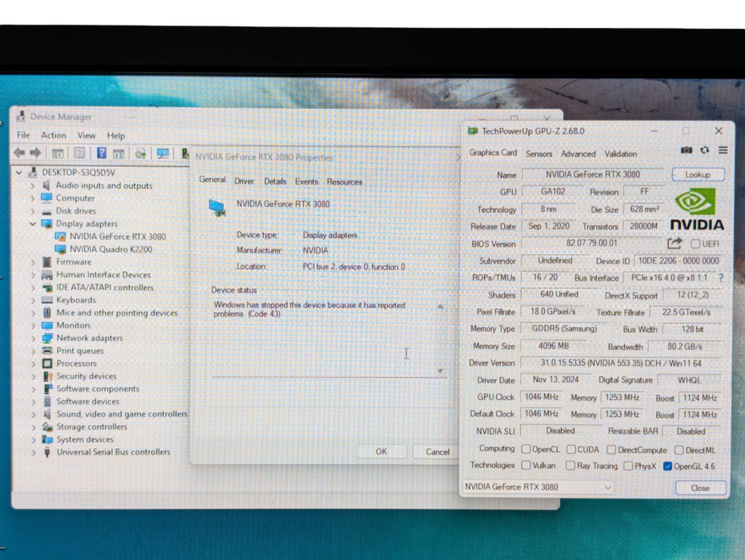Click the System devices icon

pyautogui.click(x=47, y=439)
